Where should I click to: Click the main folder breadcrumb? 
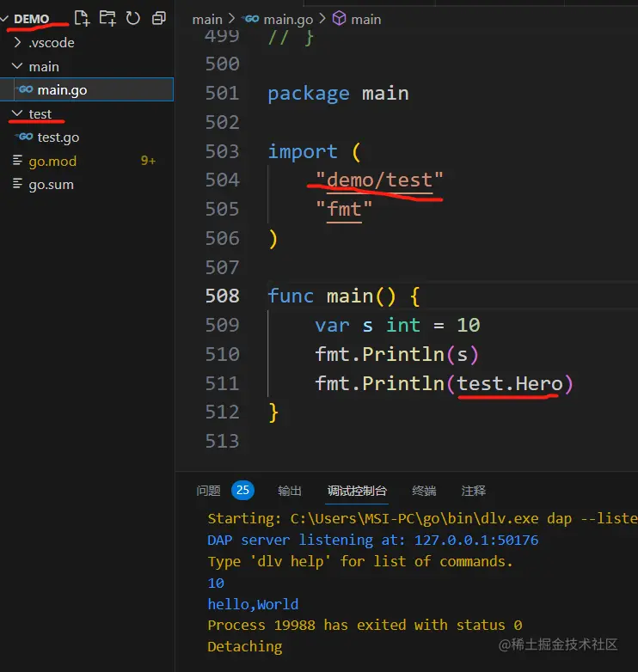[207, 19]
